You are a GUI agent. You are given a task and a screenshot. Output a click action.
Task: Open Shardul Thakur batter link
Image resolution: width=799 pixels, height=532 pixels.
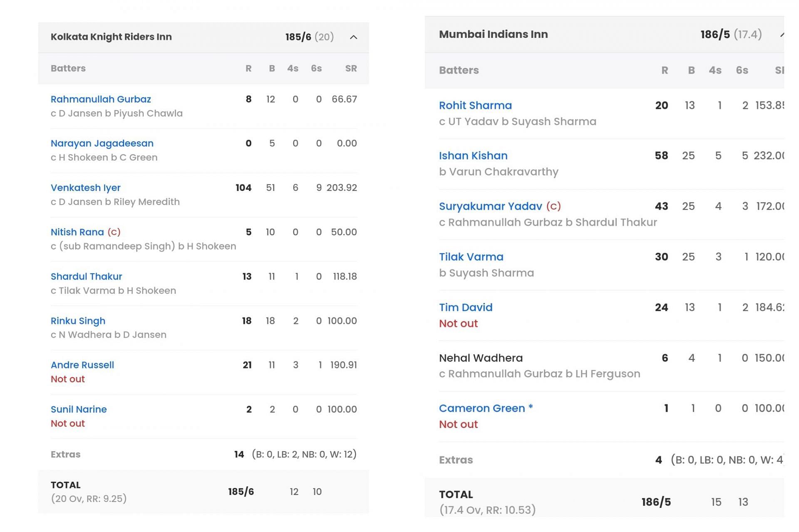point(86,276)
